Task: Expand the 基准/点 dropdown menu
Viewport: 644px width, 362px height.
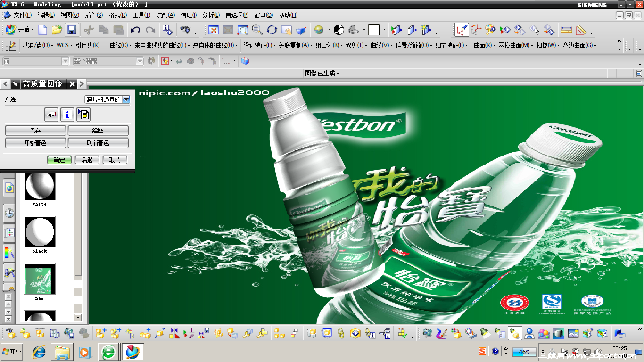Action: pos(37,46)
